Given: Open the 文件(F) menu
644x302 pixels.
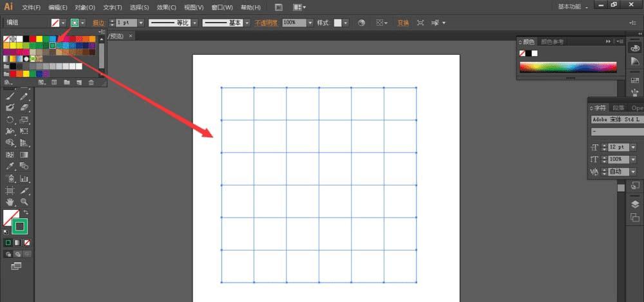Looking at the screenshot, I should pos(31,7).
